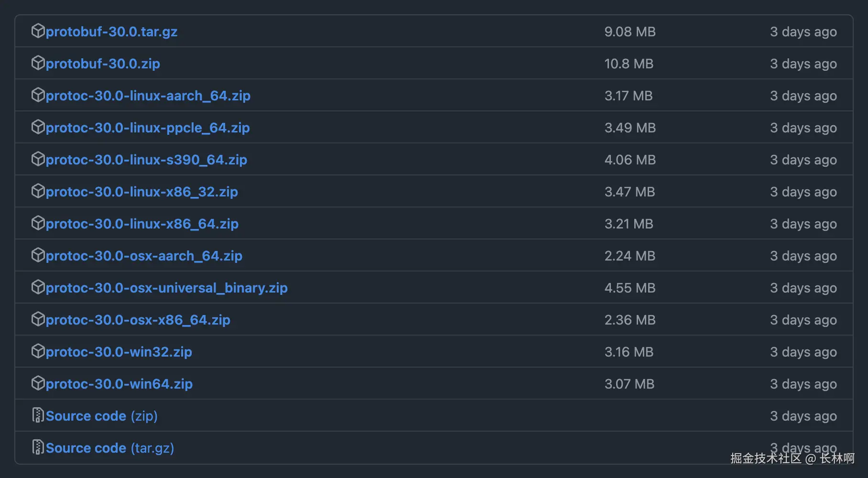The height and width of the screenshot is (478, 868).
Task: Download Source code (tar.gz)
Action: [x=109, y=448]
